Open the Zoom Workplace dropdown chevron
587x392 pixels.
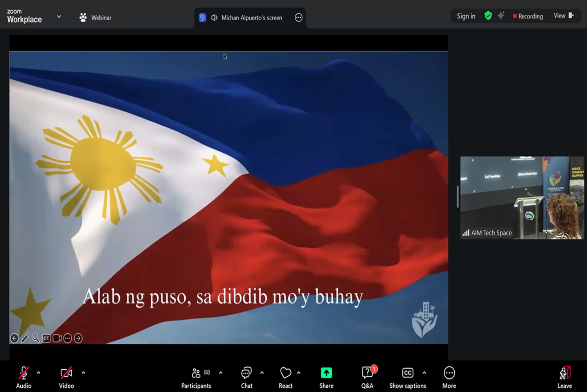pyautogui.click(x=59, y=17)
